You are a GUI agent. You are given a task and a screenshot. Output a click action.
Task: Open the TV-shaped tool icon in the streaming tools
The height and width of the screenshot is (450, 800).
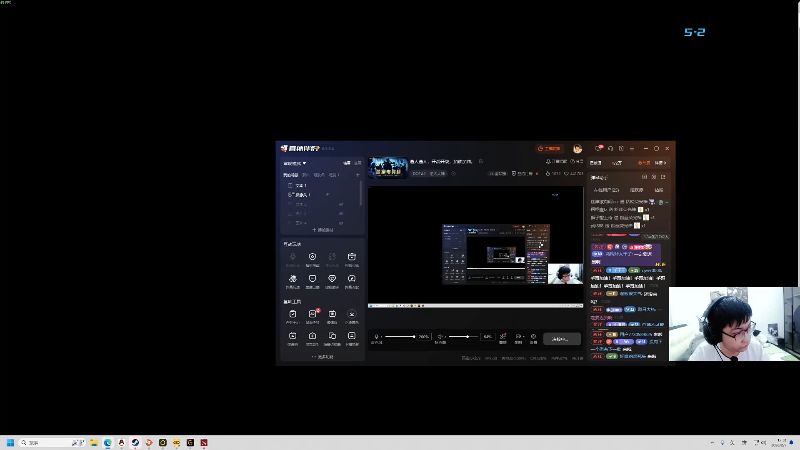332,314
